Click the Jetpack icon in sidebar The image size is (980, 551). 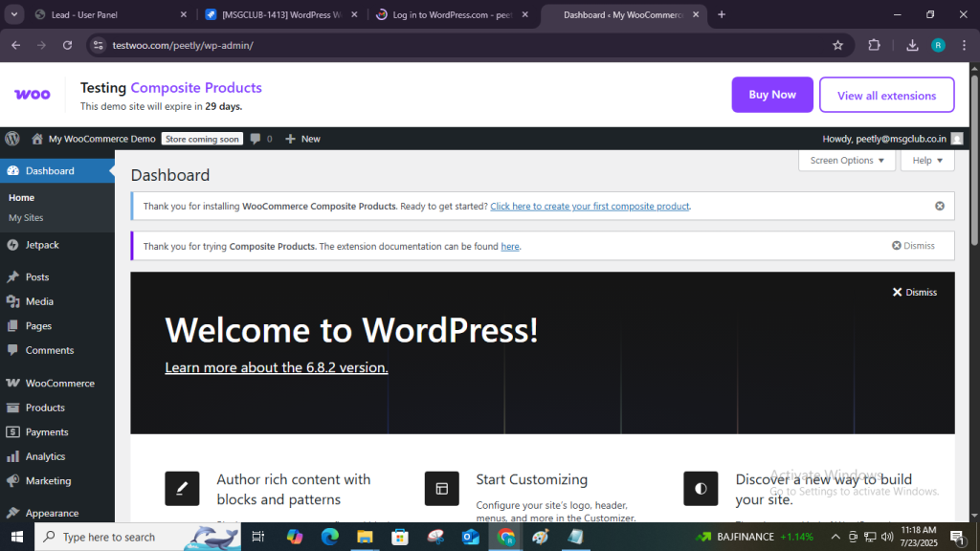point(12,245)
